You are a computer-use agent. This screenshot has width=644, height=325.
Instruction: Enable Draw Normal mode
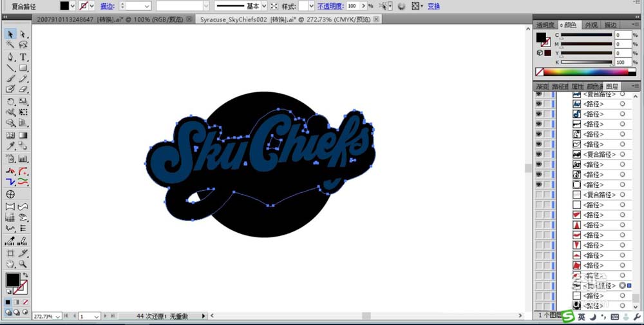click(8, 312)
